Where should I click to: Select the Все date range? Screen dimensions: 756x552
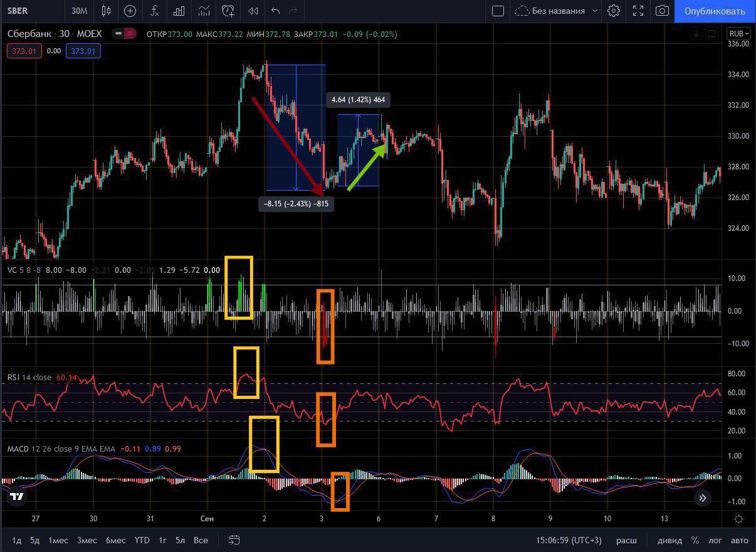click(x=201, y=540)
